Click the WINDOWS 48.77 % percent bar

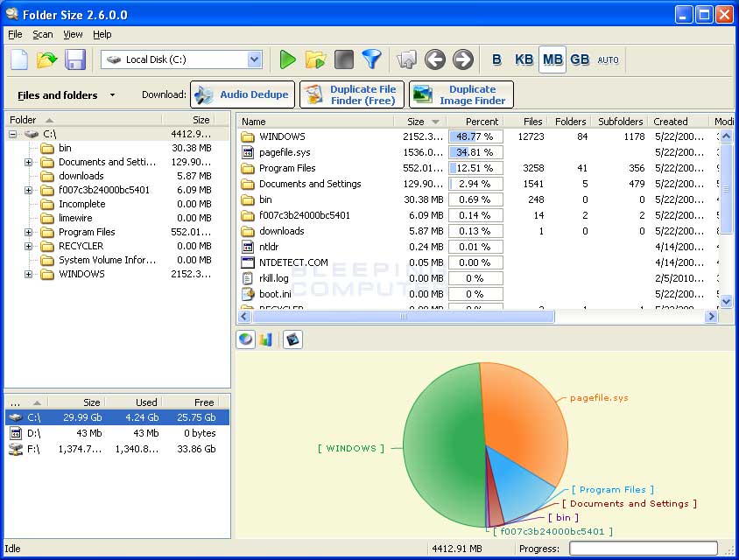coord(475,136)
